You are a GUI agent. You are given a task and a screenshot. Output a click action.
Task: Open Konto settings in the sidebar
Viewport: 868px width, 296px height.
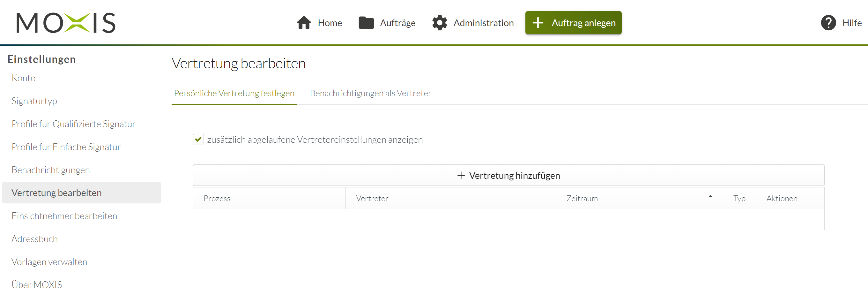(x=24, y=78)
